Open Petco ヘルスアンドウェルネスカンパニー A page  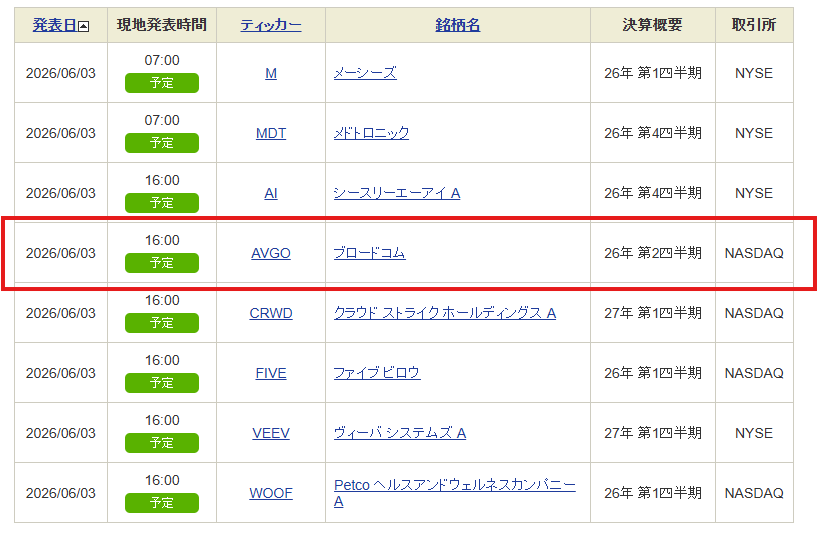coord(454,492)
